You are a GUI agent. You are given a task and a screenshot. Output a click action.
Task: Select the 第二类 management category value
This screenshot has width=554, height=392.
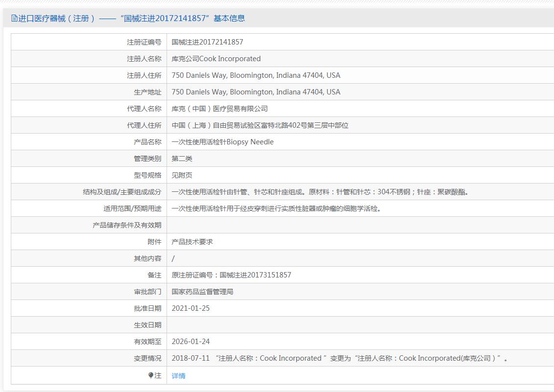(x=182, y=159)
